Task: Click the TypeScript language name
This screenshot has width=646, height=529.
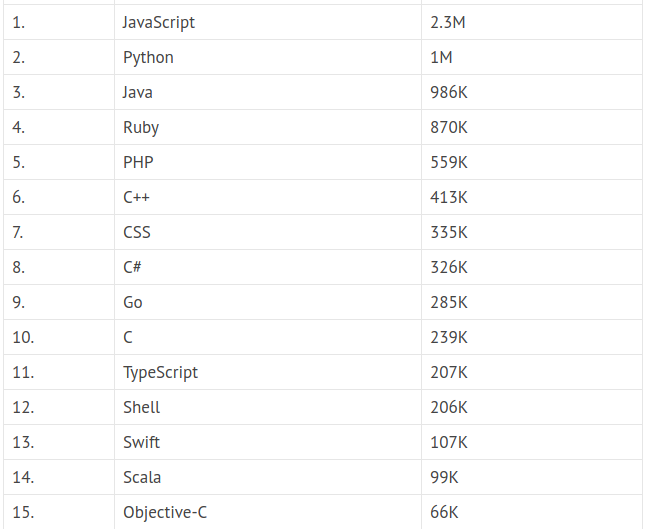Action: point(160,372)
